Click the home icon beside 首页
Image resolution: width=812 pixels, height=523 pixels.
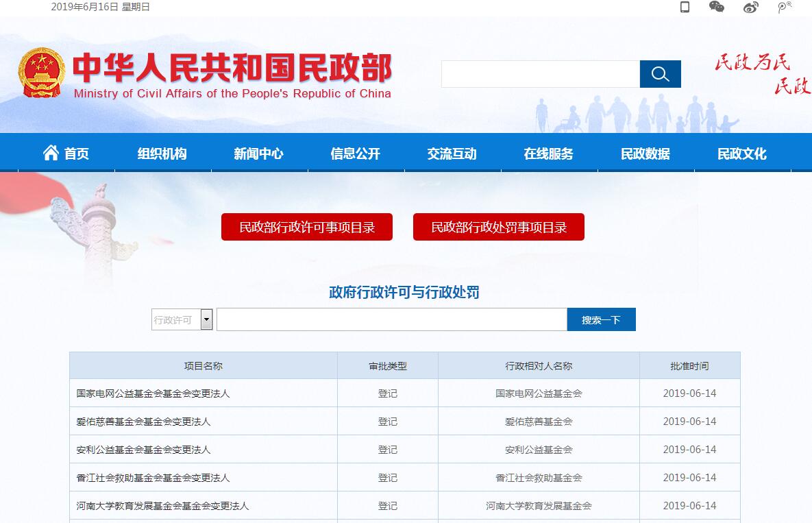(51, 153)
